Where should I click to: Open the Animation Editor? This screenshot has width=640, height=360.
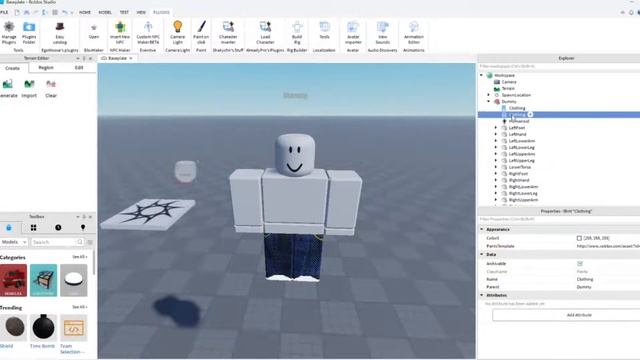[413, 33]
